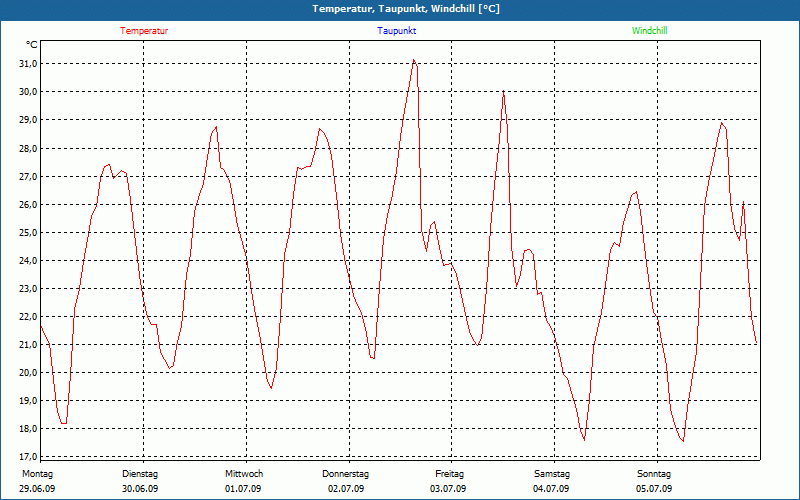Viewport: 800px width, 500px height.
Task: Click the 26,0 y-axis value
Action: [x=27, y=205]
